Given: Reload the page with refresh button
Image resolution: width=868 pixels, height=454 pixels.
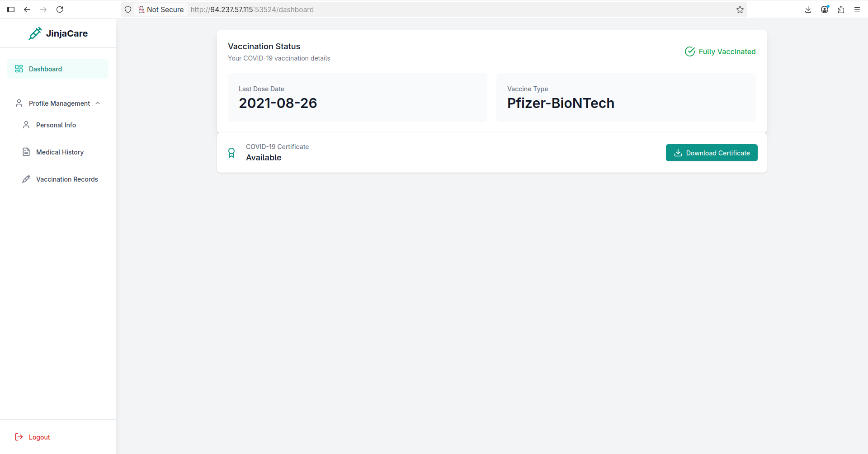Looking at the screenshot, I should tap(60, 9).
